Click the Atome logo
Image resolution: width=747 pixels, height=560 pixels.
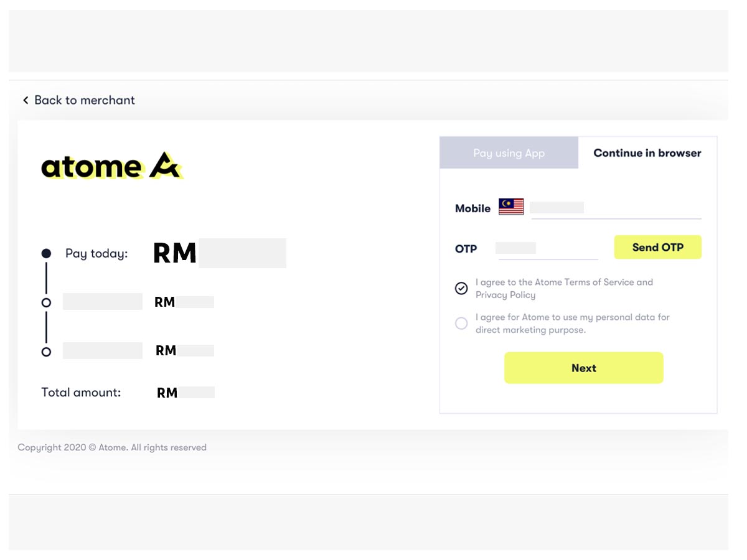tap(112, 166)
